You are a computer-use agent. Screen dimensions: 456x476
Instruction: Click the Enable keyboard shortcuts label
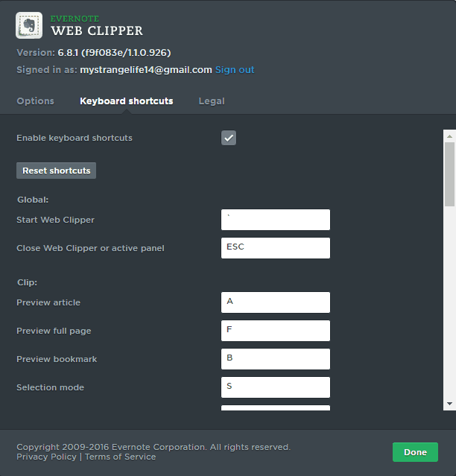tap(75, 138)
